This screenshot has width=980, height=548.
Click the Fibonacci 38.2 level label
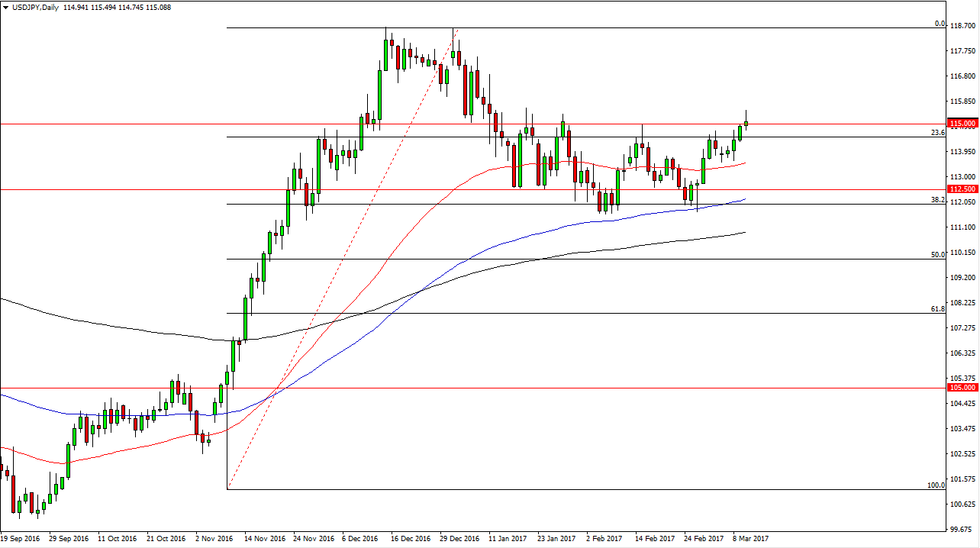[x=939, y=200]
